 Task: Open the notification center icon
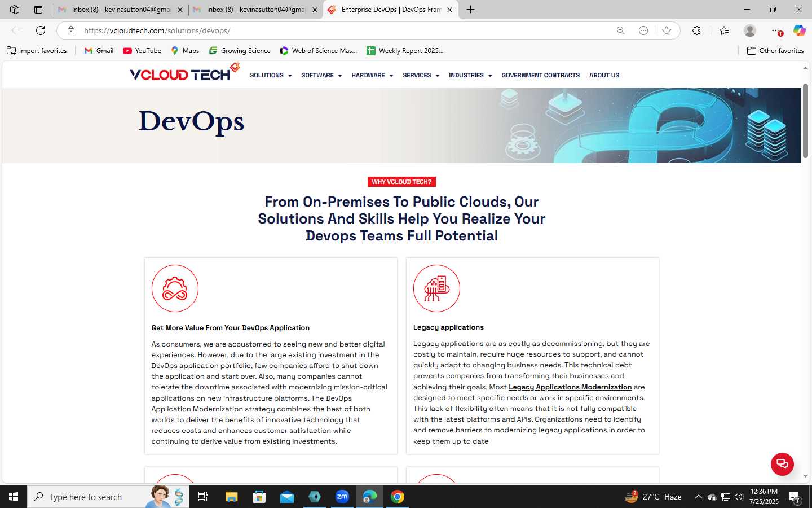pyautogui.click(x=795, y=497)
